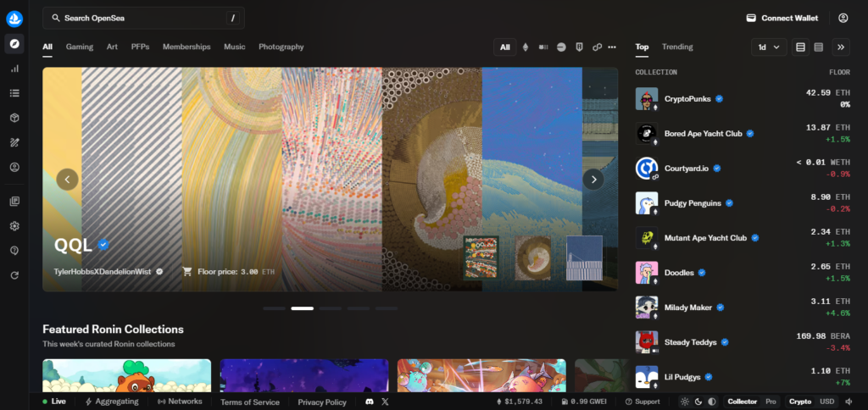Viewport: 868px width, 410px height.
Task: Filter by the circular striped chain icon
Action: (x=561, y=47)
